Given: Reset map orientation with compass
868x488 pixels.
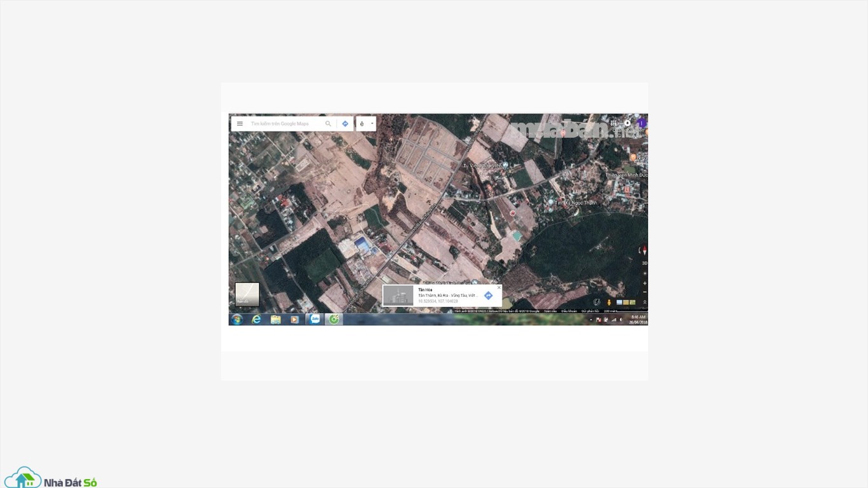Looking at the screenshot, I should pos(644,251).
